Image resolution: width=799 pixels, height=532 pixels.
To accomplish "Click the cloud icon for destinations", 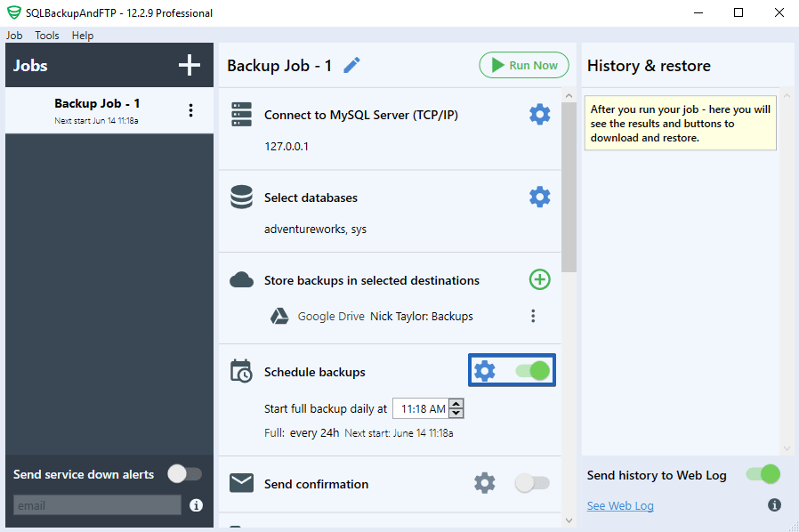I will tap(241, 279).
